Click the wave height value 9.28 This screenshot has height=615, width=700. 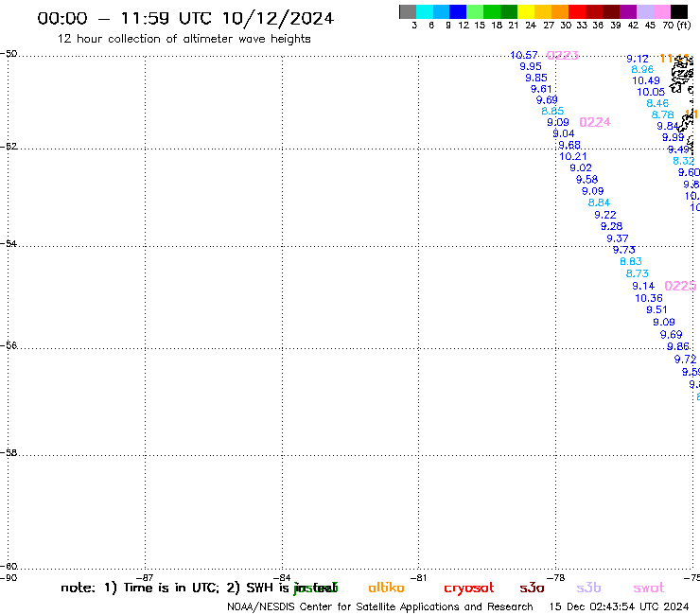[x=611, y=226]
